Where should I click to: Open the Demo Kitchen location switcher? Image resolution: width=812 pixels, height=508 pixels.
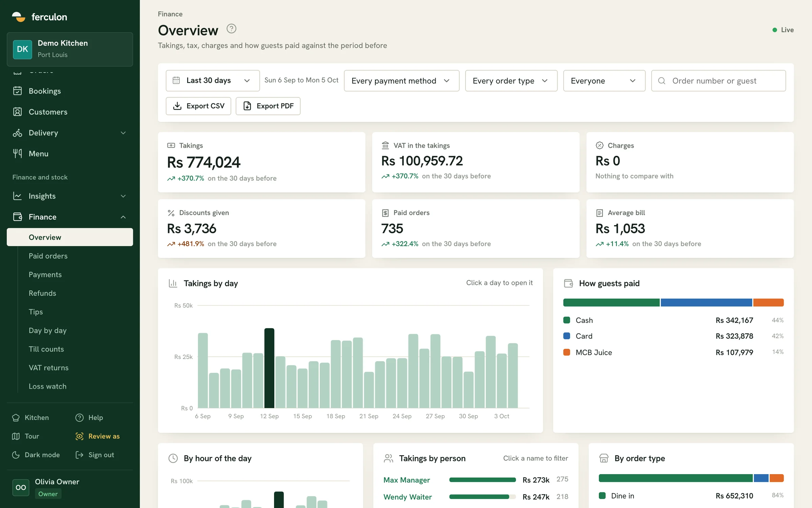(x=70, y=49)
